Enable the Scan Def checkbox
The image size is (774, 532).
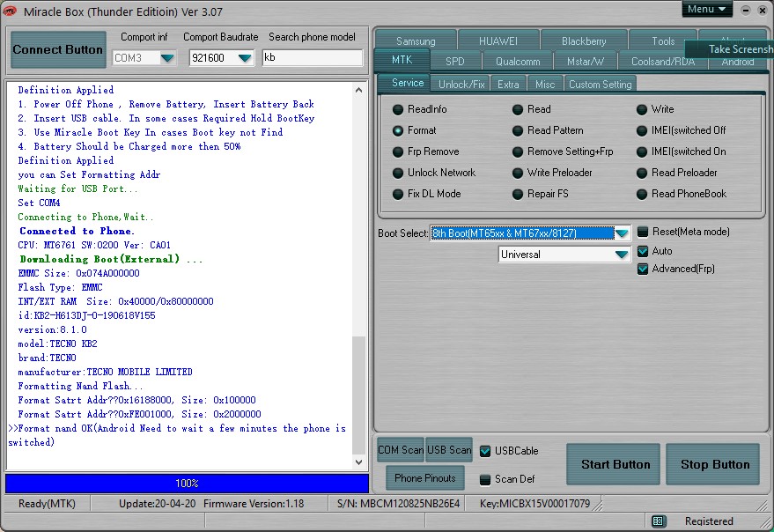pyautogui.click(x=485, y=479)
